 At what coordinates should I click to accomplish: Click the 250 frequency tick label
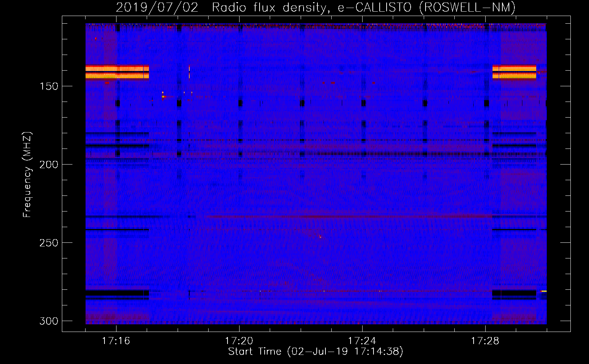tap(49, 243)
